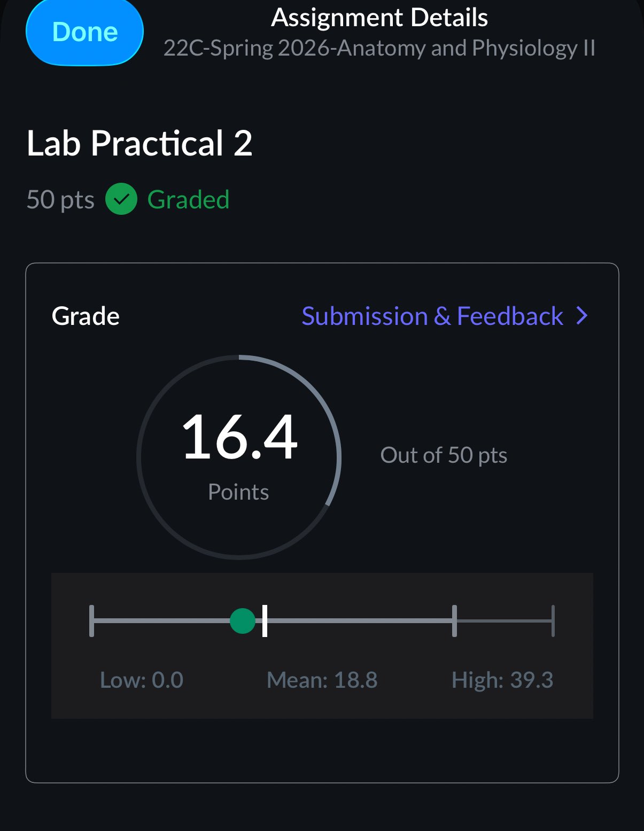Open the Submission & Feedback link
Screen dimensions: 644x831
(432, 316)
